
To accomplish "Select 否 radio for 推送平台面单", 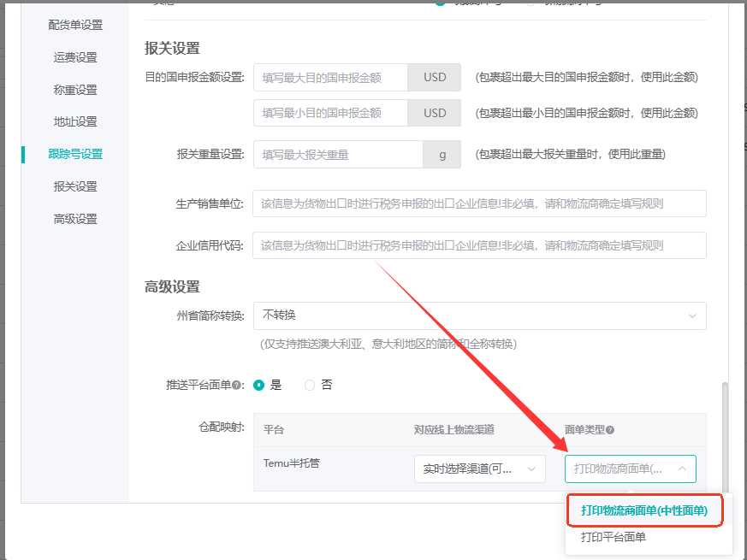I will [310, 385].
